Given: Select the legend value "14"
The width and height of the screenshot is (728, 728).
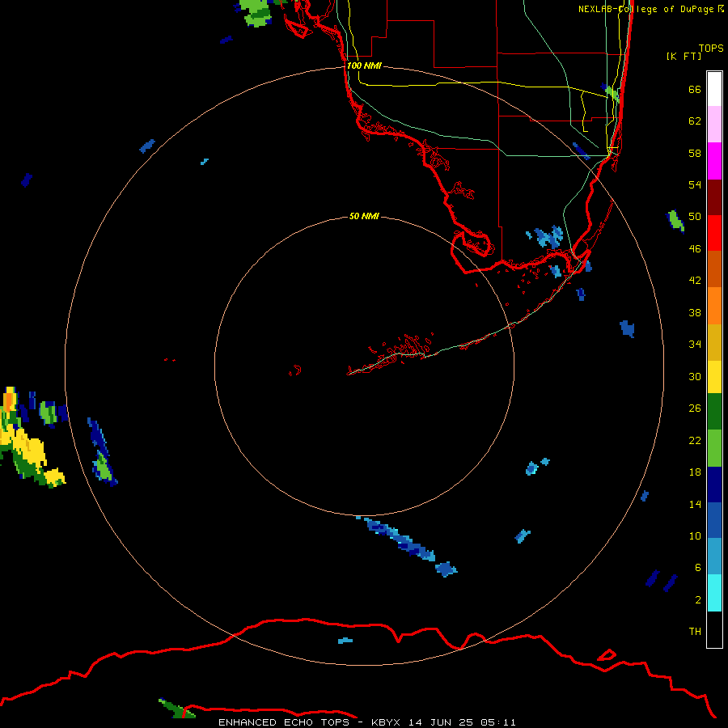Looking at the screenshot, I should point(695,504).
